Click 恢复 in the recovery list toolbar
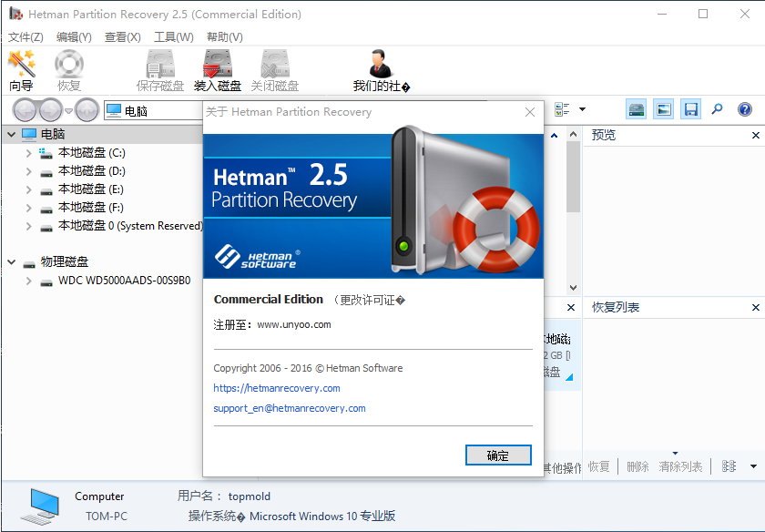 click(598, 466)
